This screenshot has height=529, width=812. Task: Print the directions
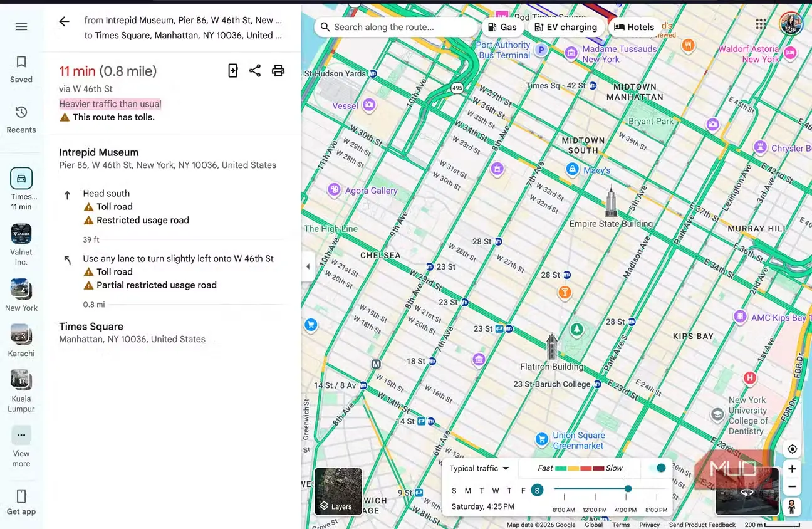tap(278, 71)
